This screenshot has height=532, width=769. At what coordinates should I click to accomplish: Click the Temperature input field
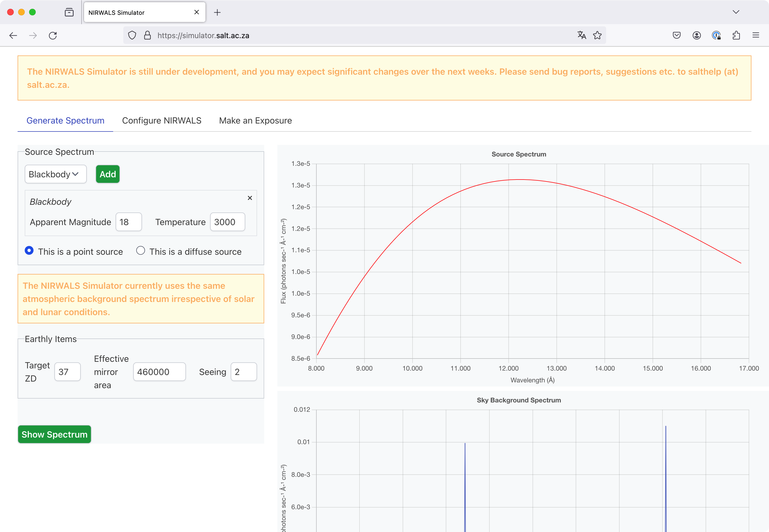click(x=227, y=222)
